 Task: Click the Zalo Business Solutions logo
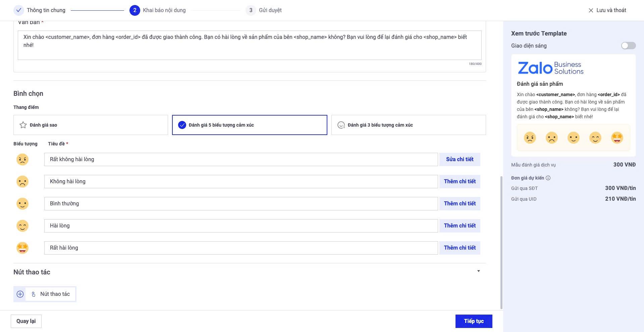click(551, 68)
